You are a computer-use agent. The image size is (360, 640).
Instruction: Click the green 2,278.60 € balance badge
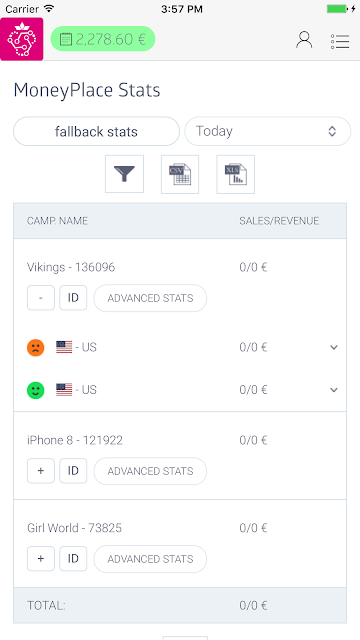pos(103,39)
